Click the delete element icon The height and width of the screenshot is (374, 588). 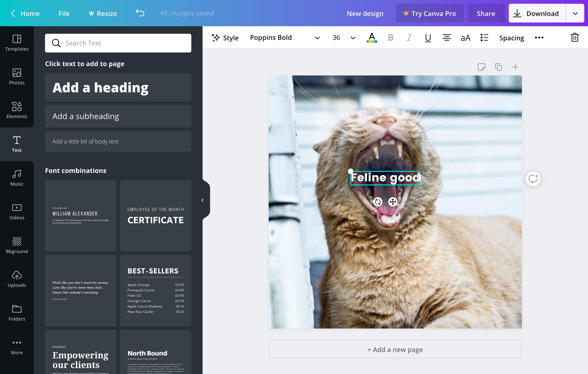574,37
